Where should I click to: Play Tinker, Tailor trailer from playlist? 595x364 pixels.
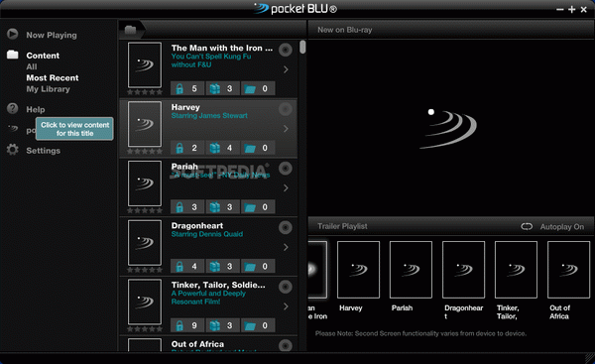[516, 270]
